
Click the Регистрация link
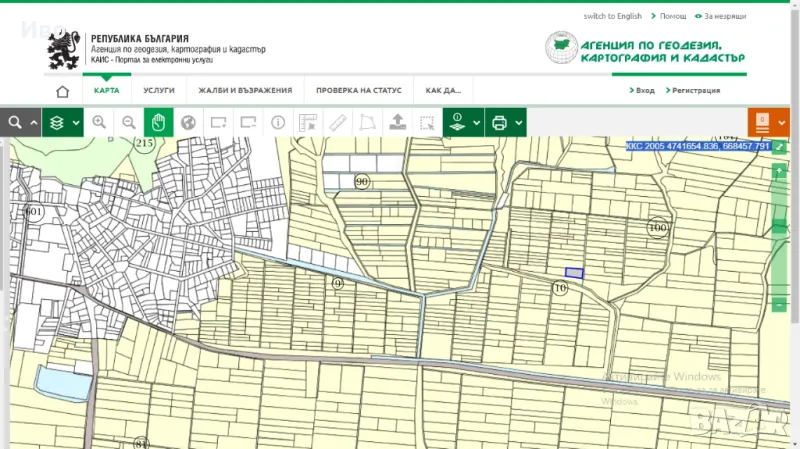coord(694,90)
